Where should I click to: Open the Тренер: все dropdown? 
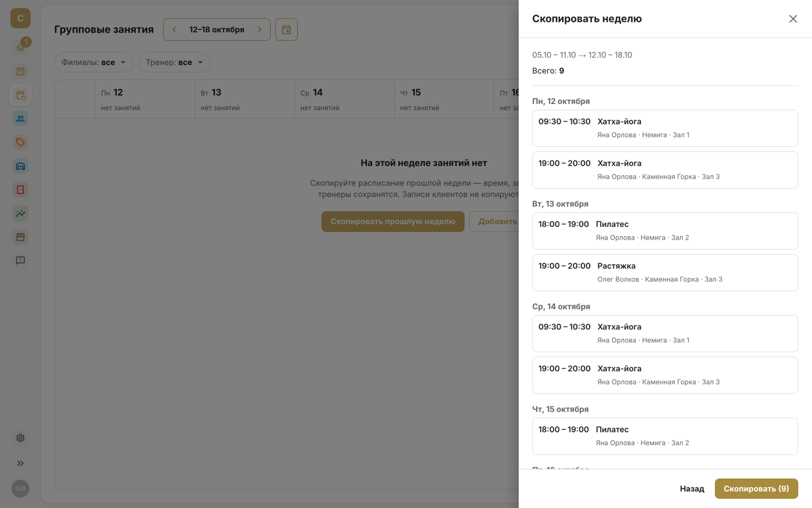coord(174,62)
